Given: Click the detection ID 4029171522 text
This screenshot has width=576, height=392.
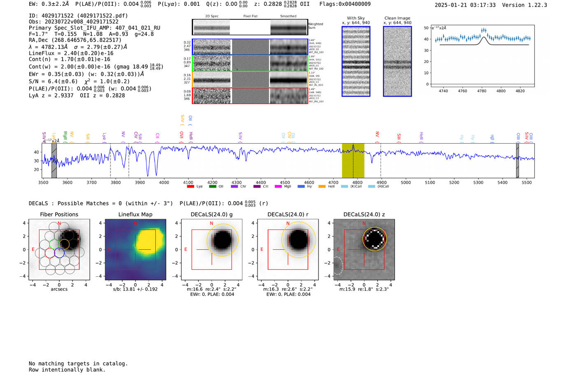Looking at the screenshot, I should [78, 16].
